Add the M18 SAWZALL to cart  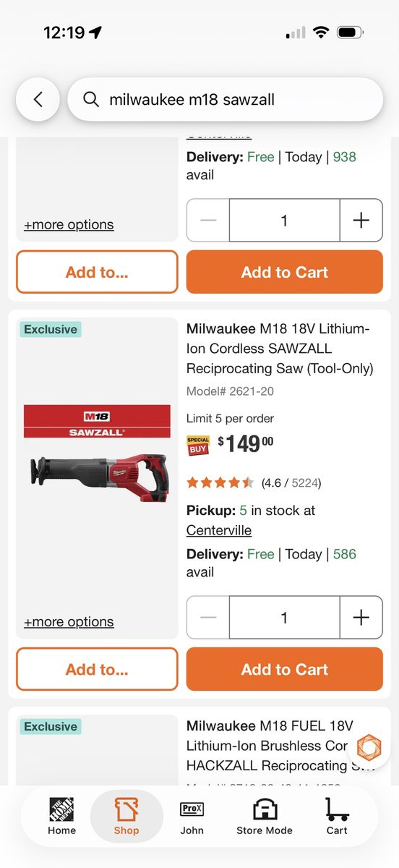[x=285, y=669]
